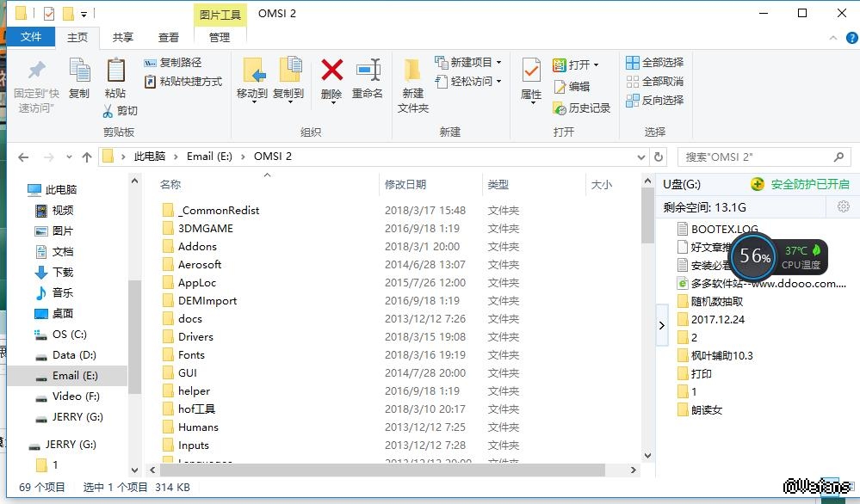Screen dimensions: 860x504
Task: Select the Addons folder
Action: (x=197, y=247)
